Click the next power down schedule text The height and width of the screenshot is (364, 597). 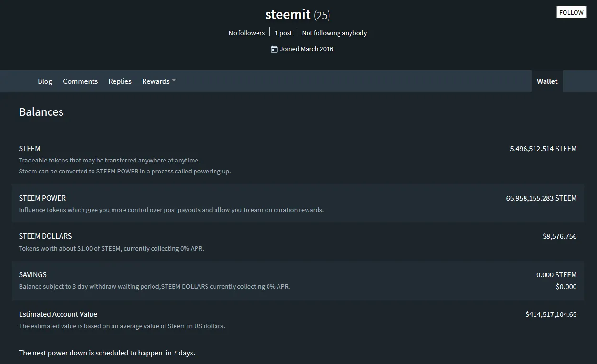pos(107,353)
